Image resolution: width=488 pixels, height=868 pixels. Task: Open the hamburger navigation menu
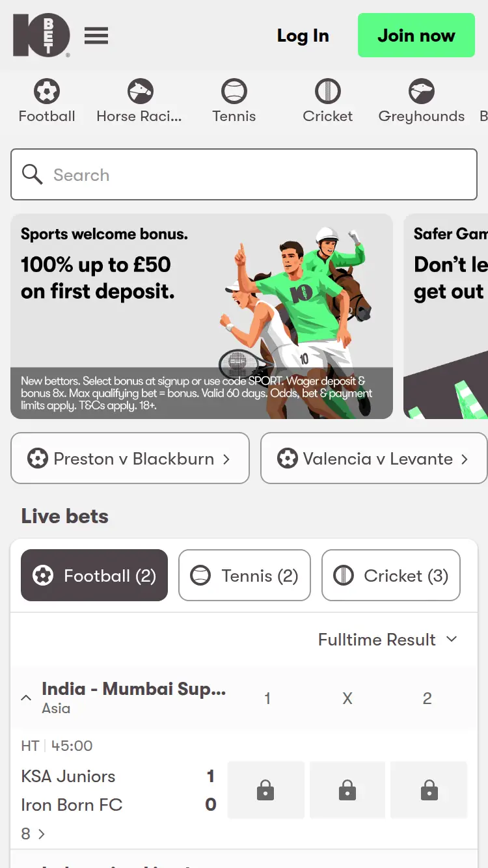96,36
